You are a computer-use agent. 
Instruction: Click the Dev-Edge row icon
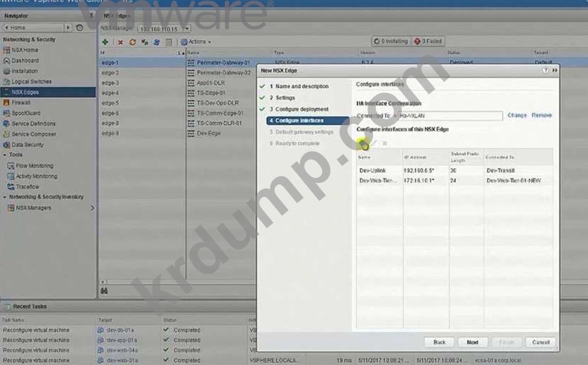191,134
